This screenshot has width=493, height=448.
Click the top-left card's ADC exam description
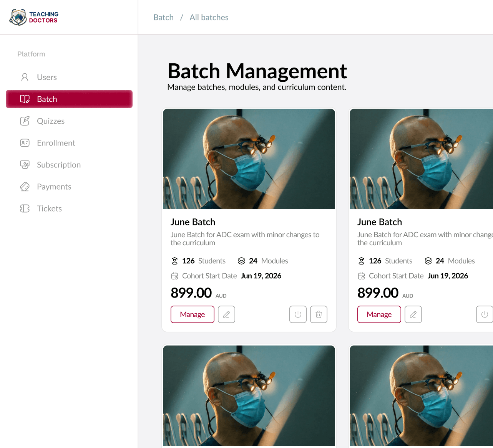click(245, 239)
